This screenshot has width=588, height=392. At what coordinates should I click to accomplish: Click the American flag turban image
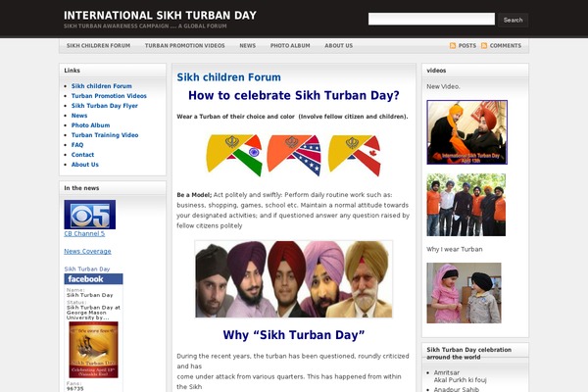pyautogui.click(x=293, y=155)
